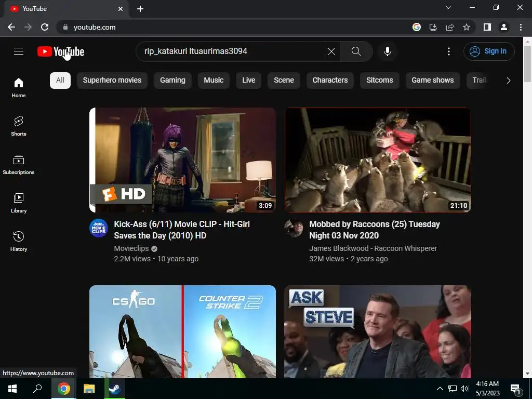This screenshot has width=532, height=399.
Task: Show more filter chips with arrow
Action: click(x=508, y=81)
